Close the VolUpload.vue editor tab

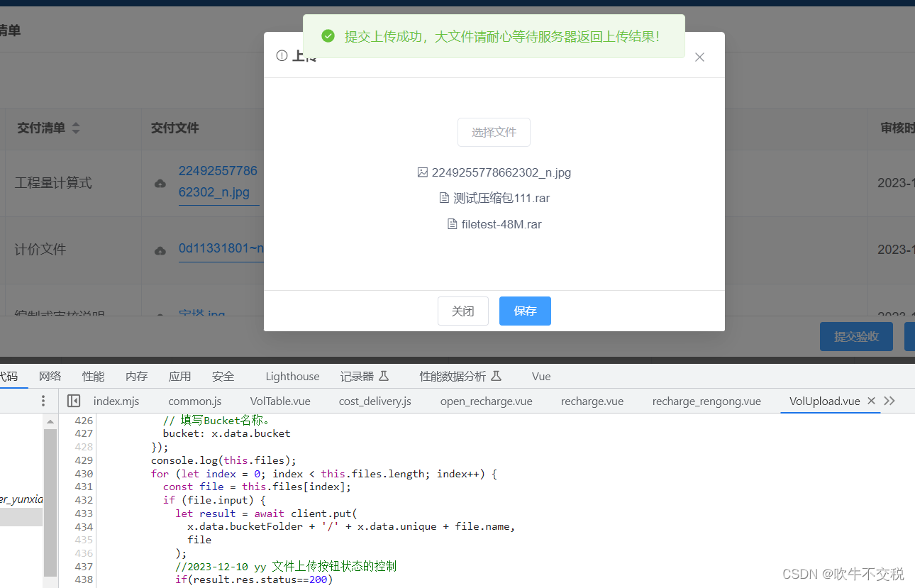(871, 401)
